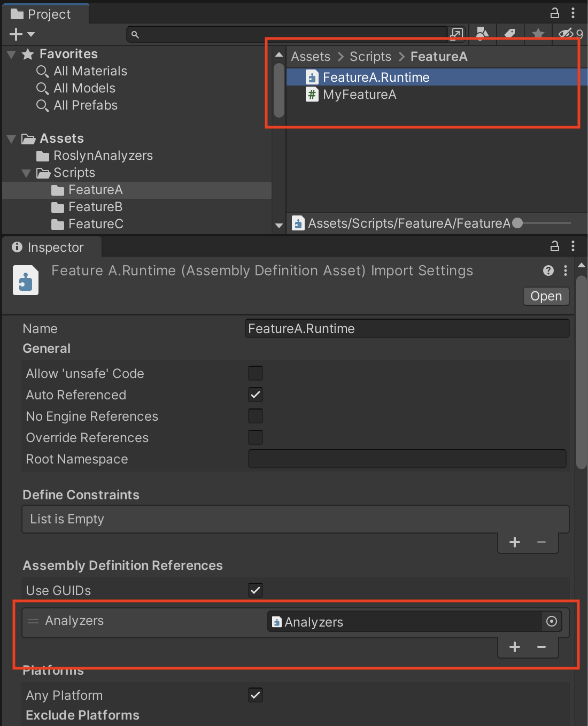Click the path label Assets/Scripts/FeatureA/FeatureA
The height and width of the screenshot is (726, 588).
409,223
